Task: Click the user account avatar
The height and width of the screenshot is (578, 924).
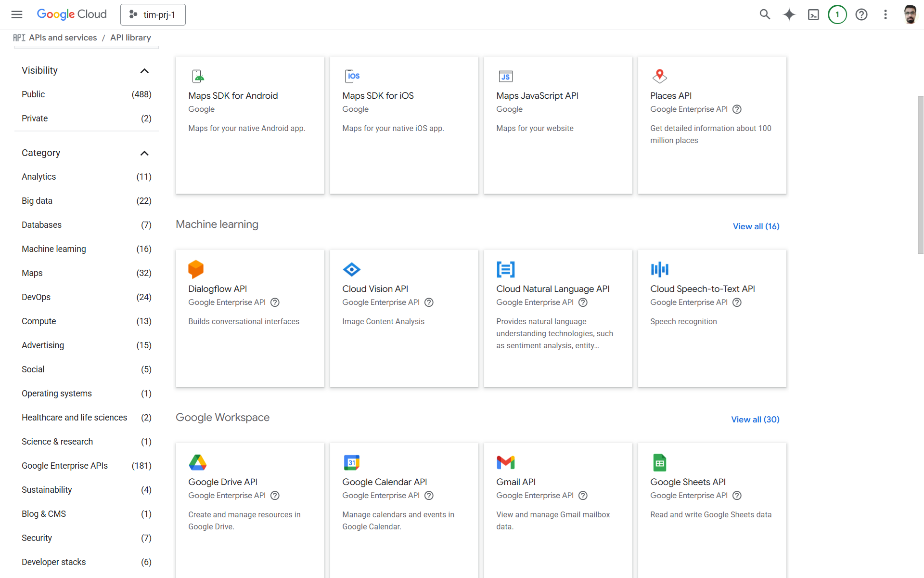Action: (x=910, y=14)
